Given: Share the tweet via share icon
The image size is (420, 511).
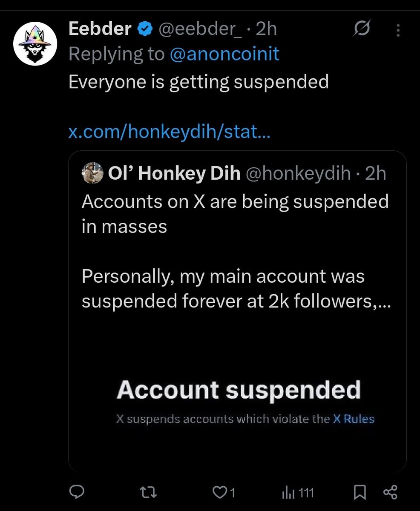Looking at the screenshot, I should click(x=390, y=493).
